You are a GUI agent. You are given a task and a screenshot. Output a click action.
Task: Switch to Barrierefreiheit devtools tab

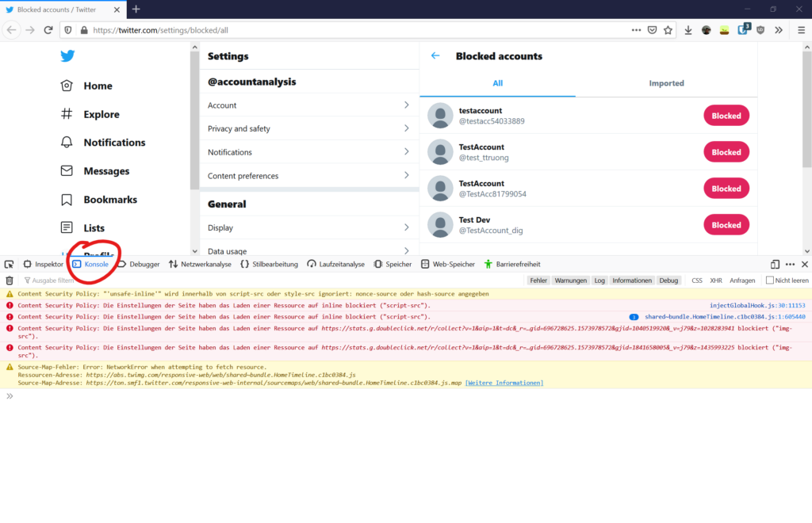tap(513, 265)
